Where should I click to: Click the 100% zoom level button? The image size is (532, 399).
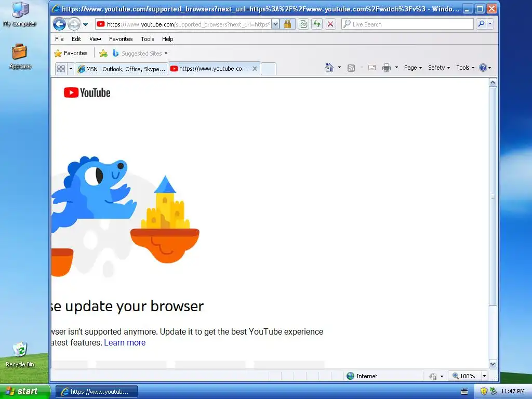[x=464, y=376]
